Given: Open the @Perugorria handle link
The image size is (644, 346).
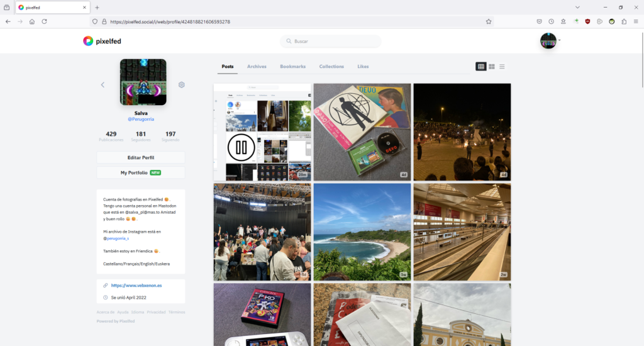Looking at the screenshot, I should 141,119.
